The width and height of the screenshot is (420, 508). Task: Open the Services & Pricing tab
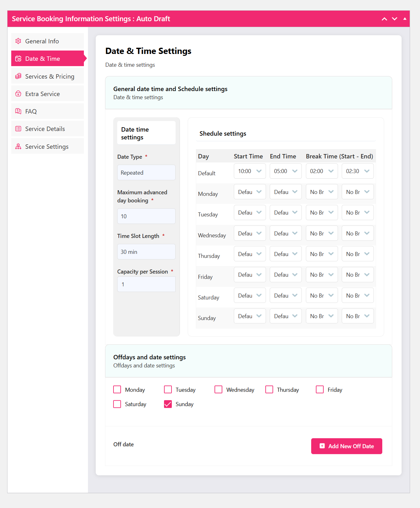click(x=50, y=76)
